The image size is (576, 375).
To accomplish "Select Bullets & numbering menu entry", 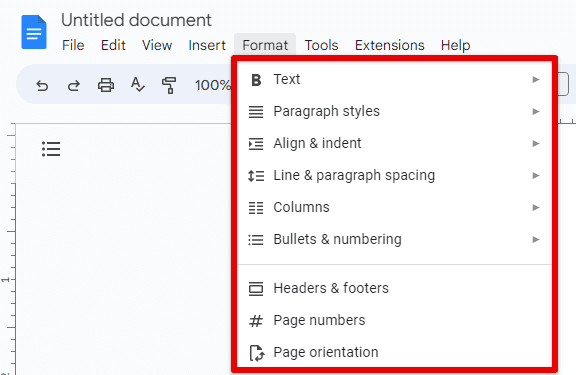I will click(395, 239).
